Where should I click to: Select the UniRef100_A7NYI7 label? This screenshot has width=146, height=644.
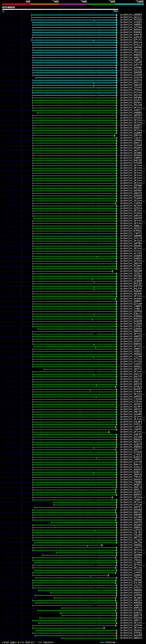pos(131,110)
